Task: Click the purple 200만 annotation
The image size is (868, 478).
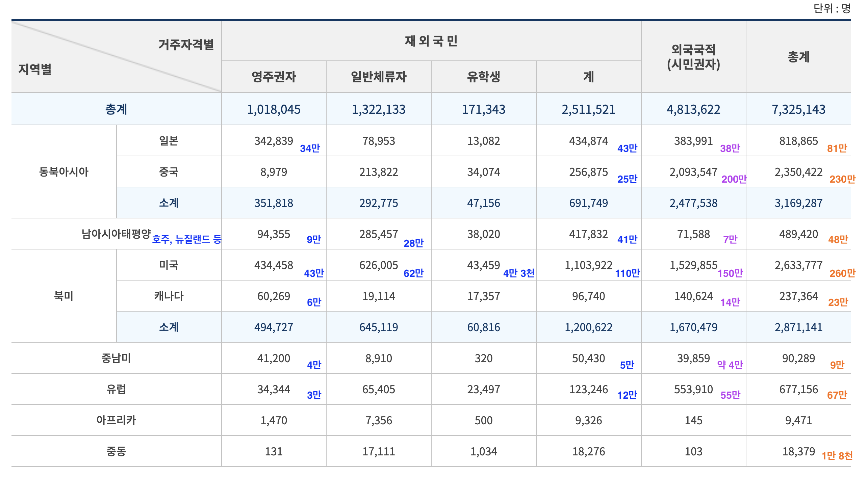Action: 734,179
